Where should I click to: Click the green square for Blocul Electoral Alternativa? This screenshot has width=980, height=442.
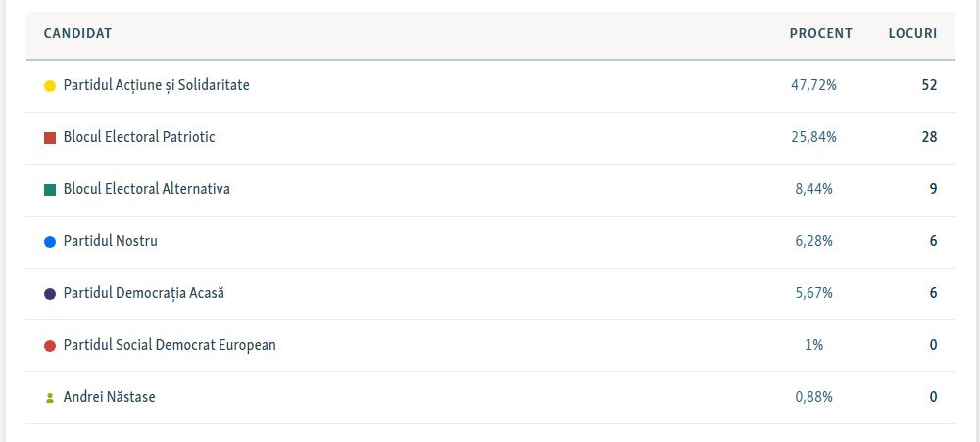pos(50,190)
